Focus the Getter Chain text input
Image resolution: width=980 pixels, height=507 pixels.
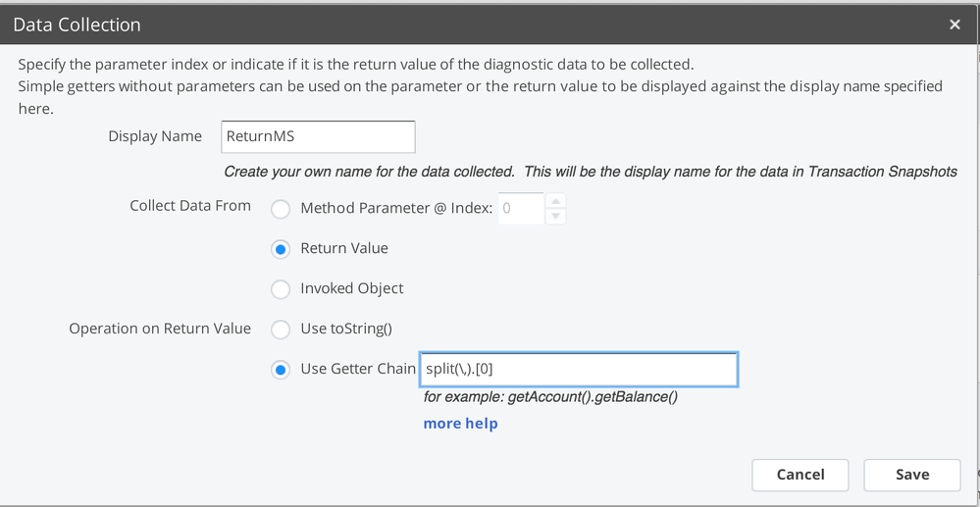579,370
